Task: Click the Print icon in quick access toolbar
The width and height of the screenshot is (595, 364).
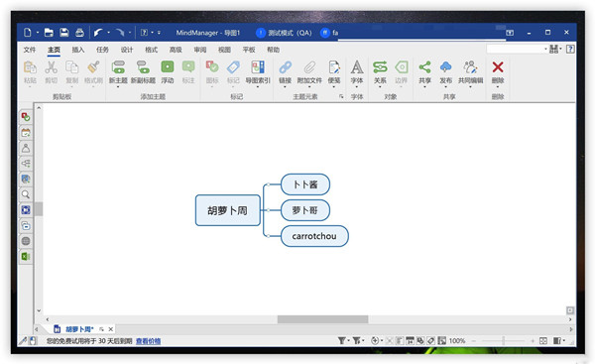Action: click(79, 33)
